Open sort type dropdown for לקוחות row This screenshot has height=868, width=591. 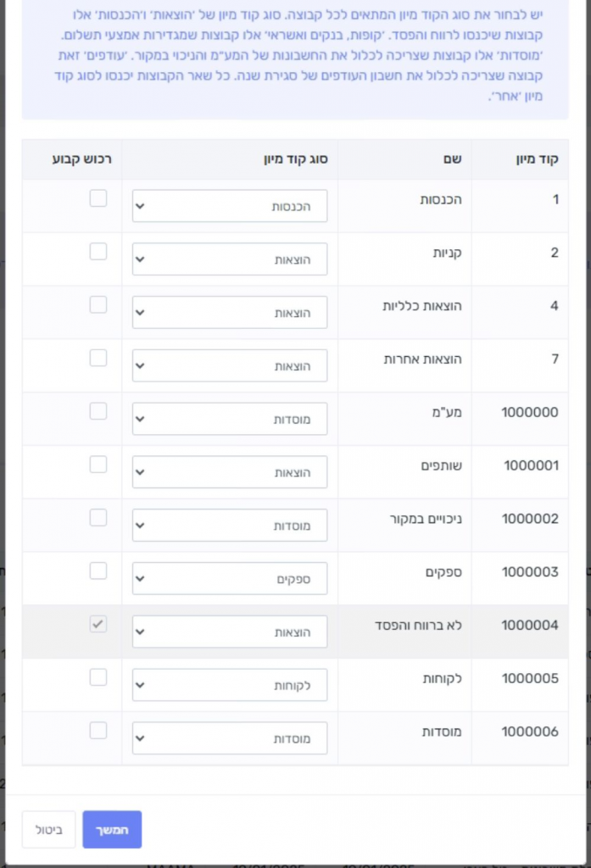tap(230, 686)
